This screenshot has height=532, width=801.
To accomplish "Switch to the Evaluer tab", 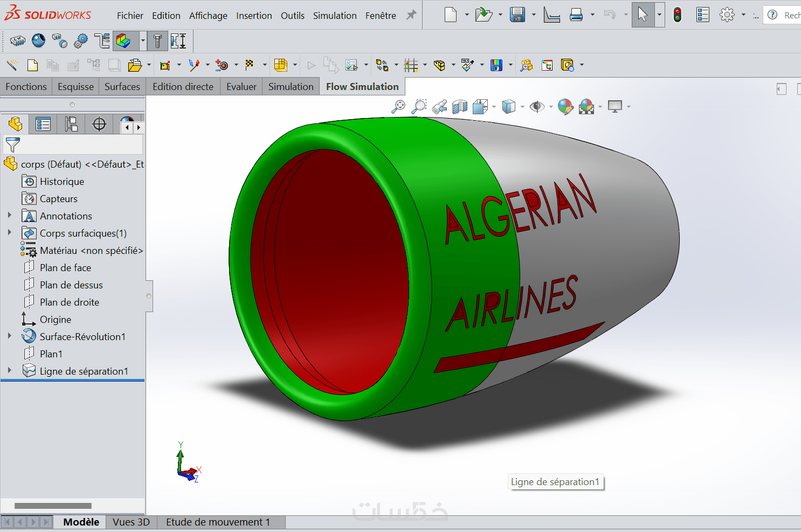I will click(x=241, y=87).
